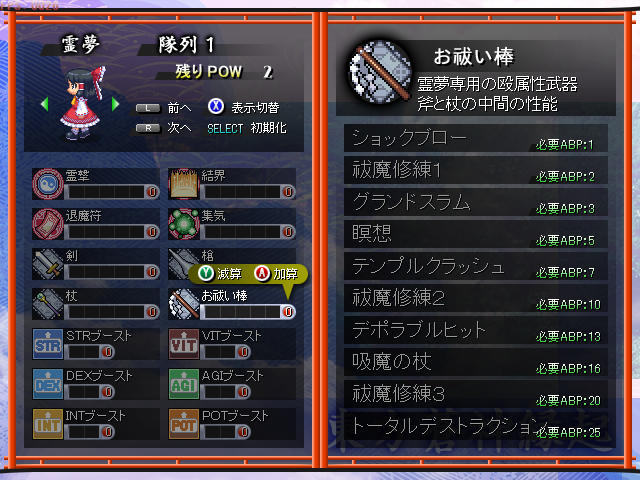
Task: Select the ショックブロー skill entry
Action: pos(476,138)
